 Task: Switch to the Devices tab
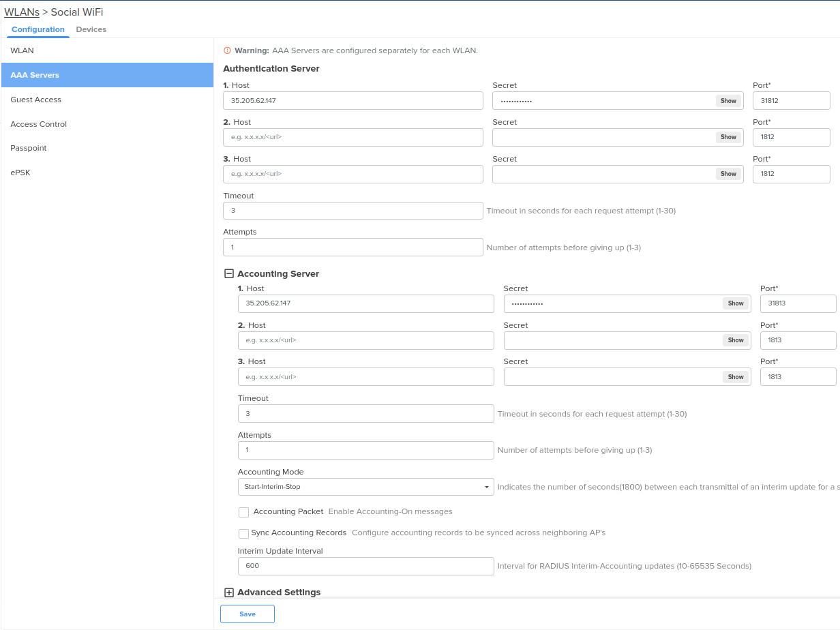pos(91,29)
